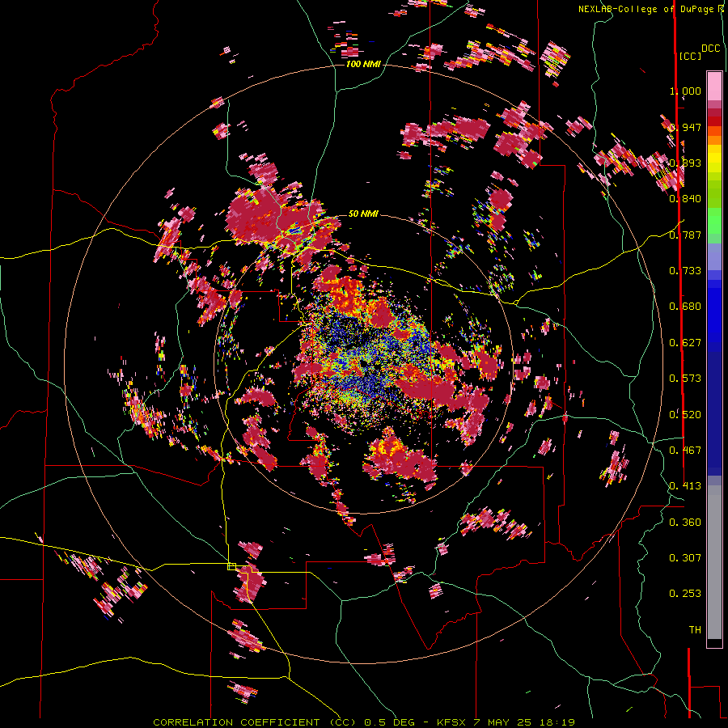The width and height of the screenshot is (728, 728).
Task: Click the [CC] legend unit label
Action: coord(690,56)
